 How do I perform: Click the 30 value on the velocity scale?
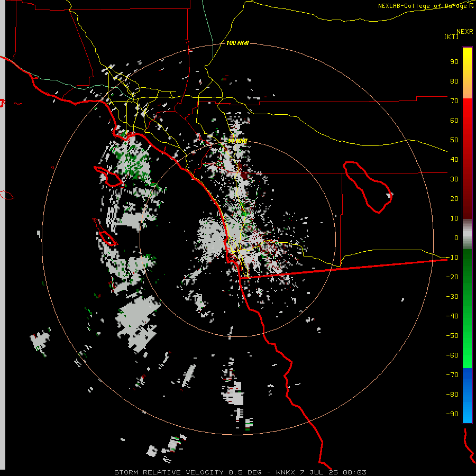click(x=454, y=179)
